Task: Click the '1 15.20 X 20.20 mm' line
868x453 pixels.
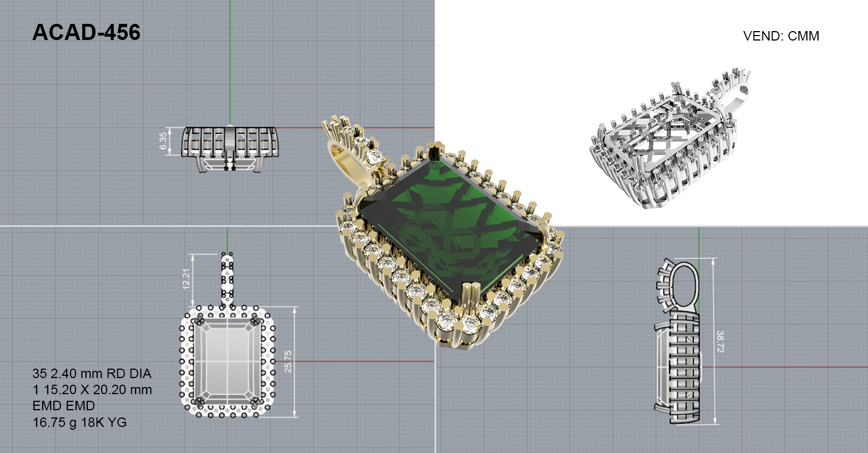Action: pyautogui.click(x=92, y=390)
